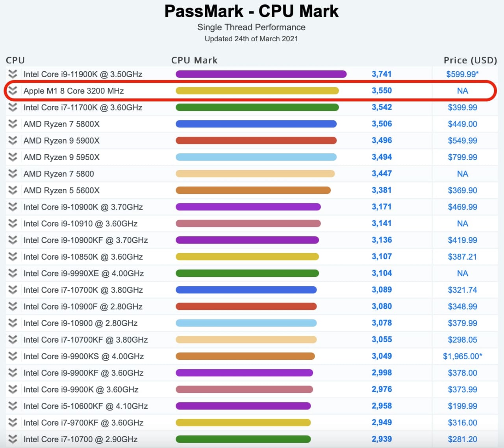The image size is (504, 448).
Task: Open the Intel Core i9-10850K @ 3.60GHz link
Action: (x=83, y=257)
